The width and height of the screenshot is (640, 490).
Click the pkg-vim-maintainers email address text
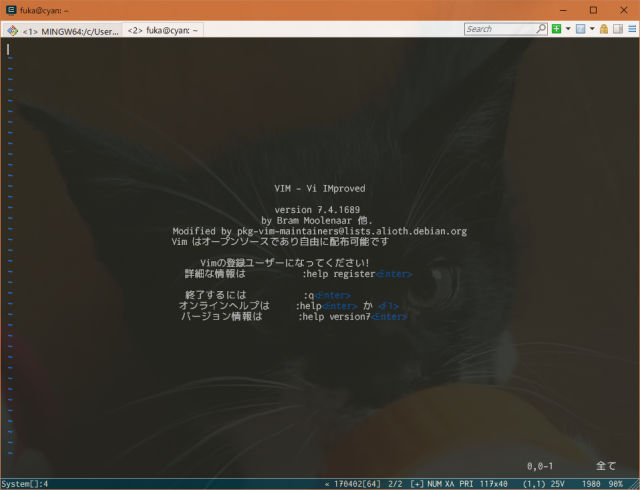coord(352,231)
